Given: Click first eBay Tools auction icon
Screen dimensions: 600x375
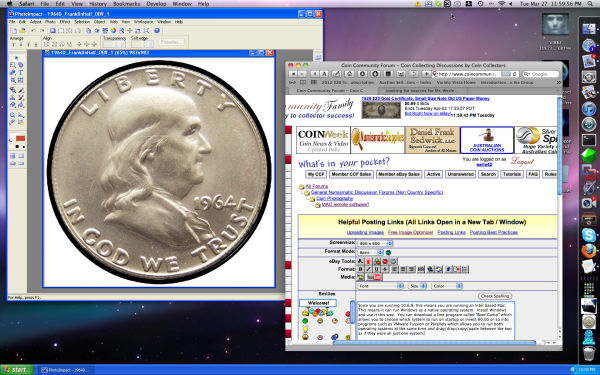Looking at the screenshot, I should [360, 261].
